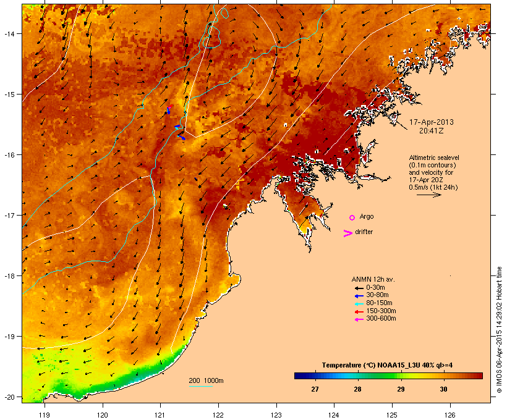Click the 0.5m/s velocity scale arrow
507x420 pixels.
tap(428, 195)
